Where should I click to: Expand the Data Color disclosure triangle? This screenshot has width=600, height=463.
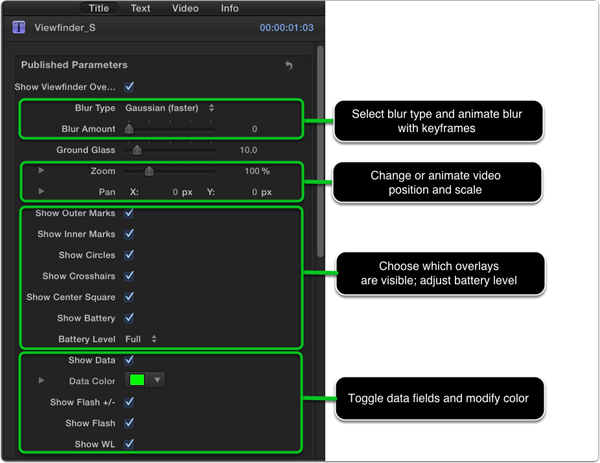pos(41,380)
